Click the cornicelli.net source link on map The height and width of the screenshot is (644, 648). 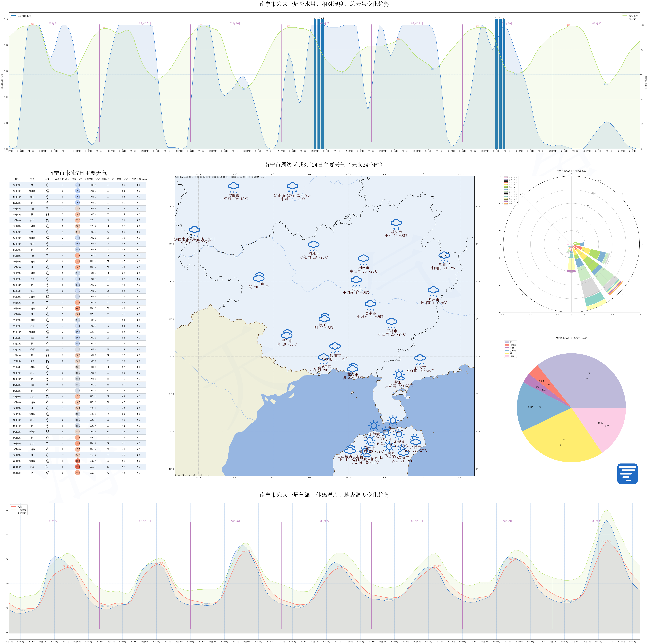[204, 475]
